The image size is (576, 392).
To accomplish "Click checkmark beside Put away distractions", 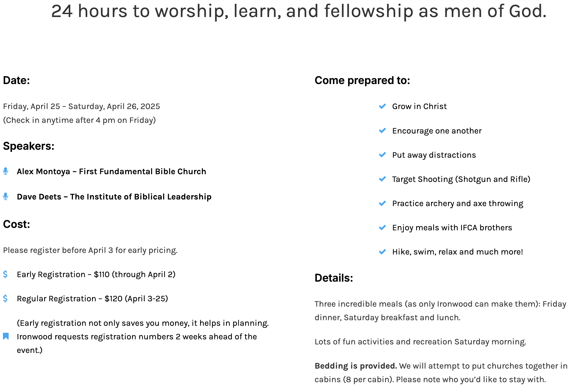I will coord(382,155).
